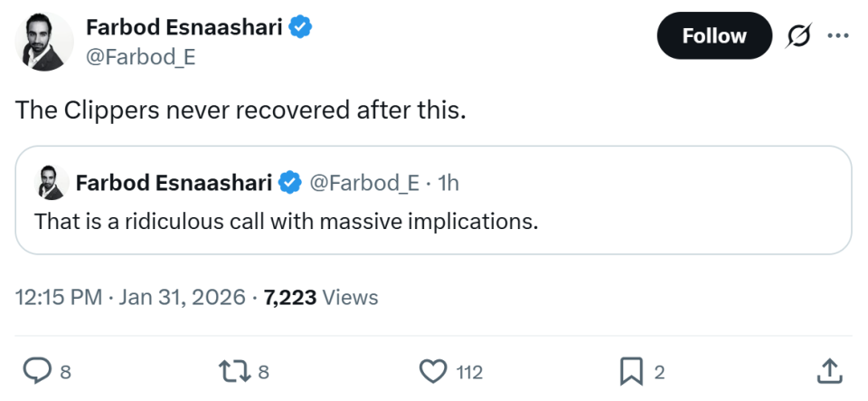Click the main text 'The Clippers never recovered'

(241, 110)
